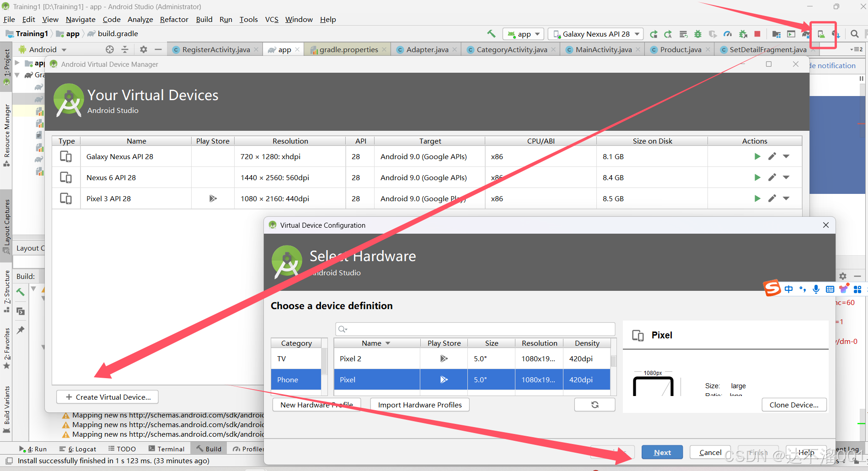Open the Profile app gauge icon
This screenshot has height=471, width=868.
(x=728, y=34)
